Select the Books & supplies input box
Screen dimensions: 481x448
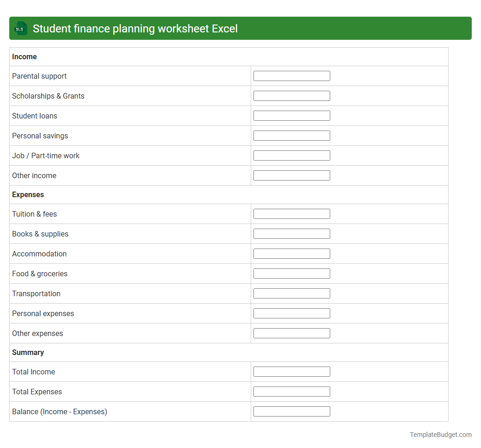[291, 233]
